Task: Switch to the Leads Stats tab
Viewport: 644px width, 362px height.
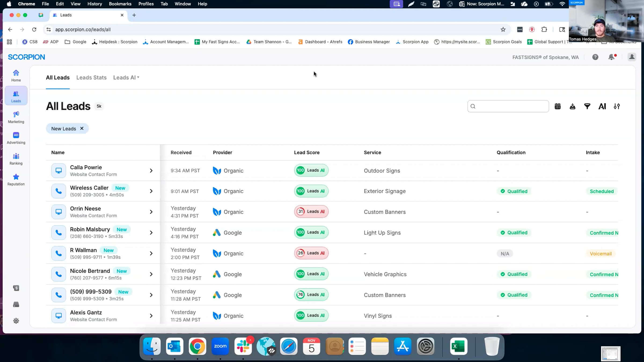Action: (x=91, y=77)
